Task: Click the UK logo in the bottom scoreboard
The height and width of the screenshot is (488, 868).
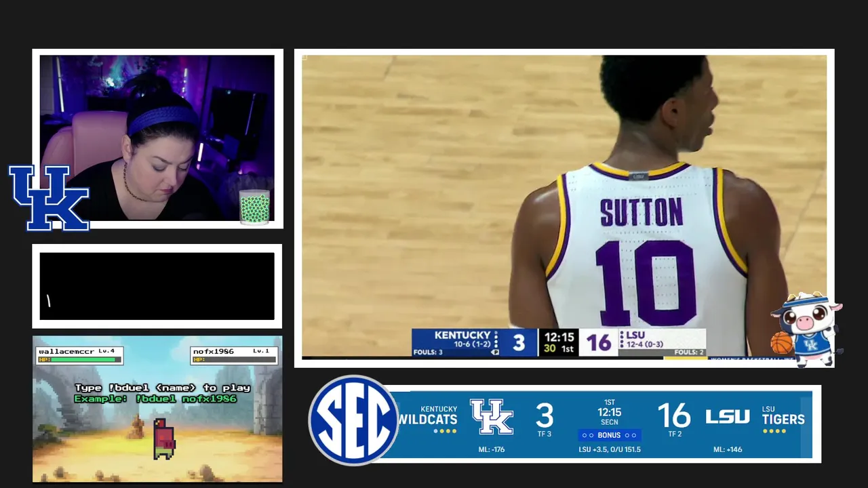Action: [492, 417]
